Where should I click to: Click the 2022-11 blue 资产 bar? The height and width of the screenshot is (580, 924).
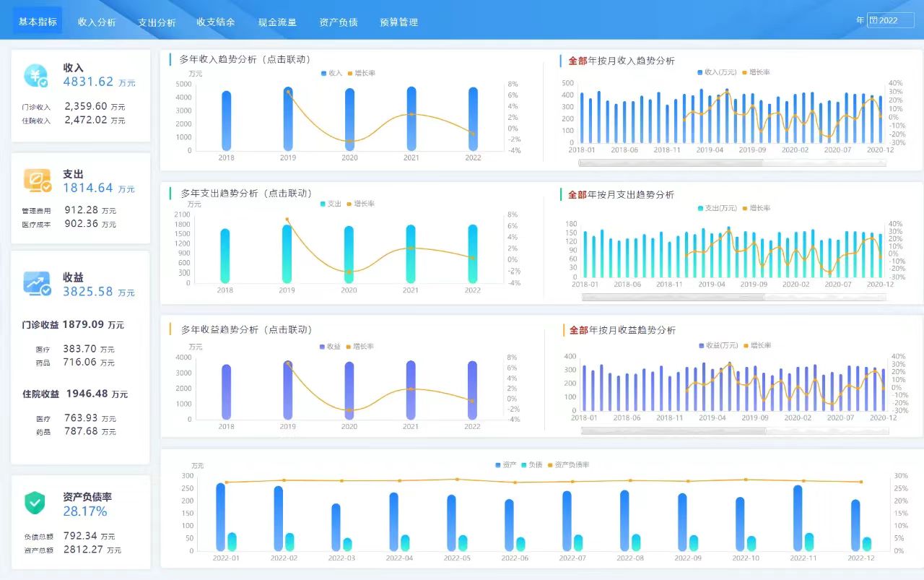tap(798, 517)
